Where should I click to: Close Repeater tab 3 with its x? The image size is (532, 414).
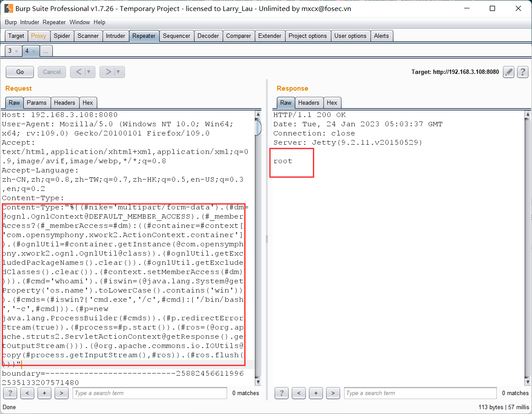pos(16,51)
